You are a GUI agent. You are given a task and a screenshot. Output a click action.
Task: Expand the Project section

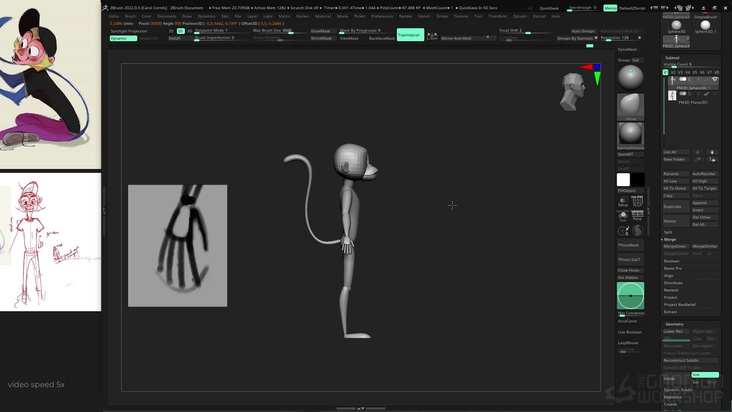point(670,297)
